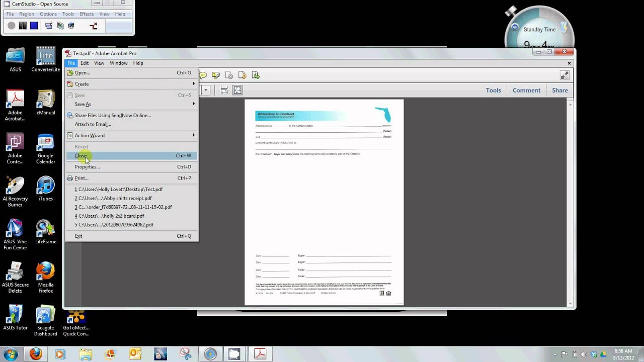Open iTunes desktop shortcut
This screenshot has height=362, width=644.
[x=45, y=189]
